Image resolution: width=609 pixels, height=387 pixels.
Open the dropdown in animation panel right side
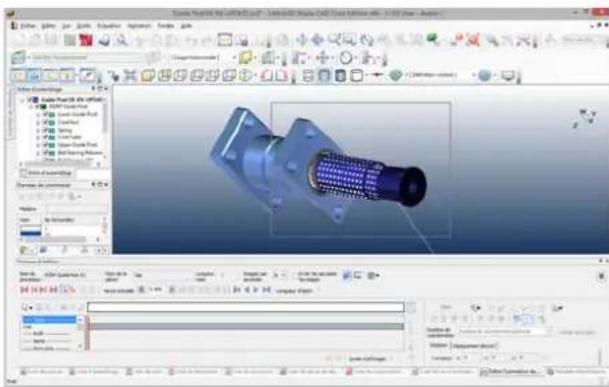click(x=549, y=331)
